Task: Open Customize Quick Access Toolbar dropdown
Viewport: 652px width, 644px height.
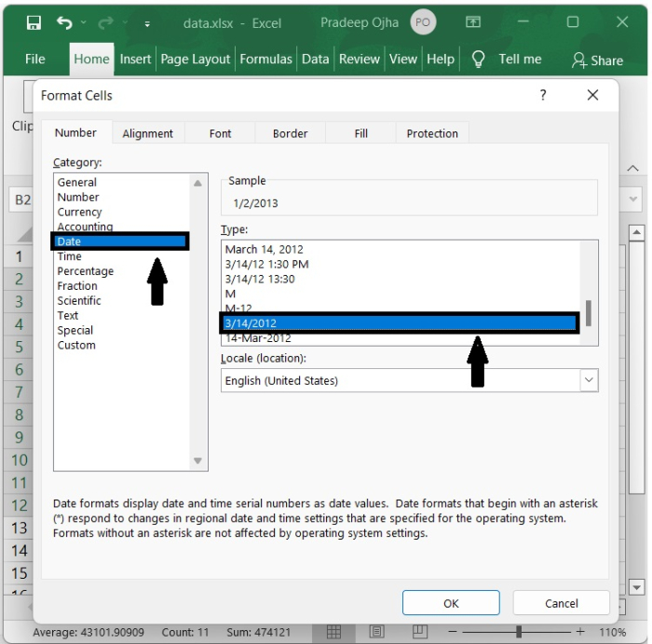Action: [x=147, y=23]
